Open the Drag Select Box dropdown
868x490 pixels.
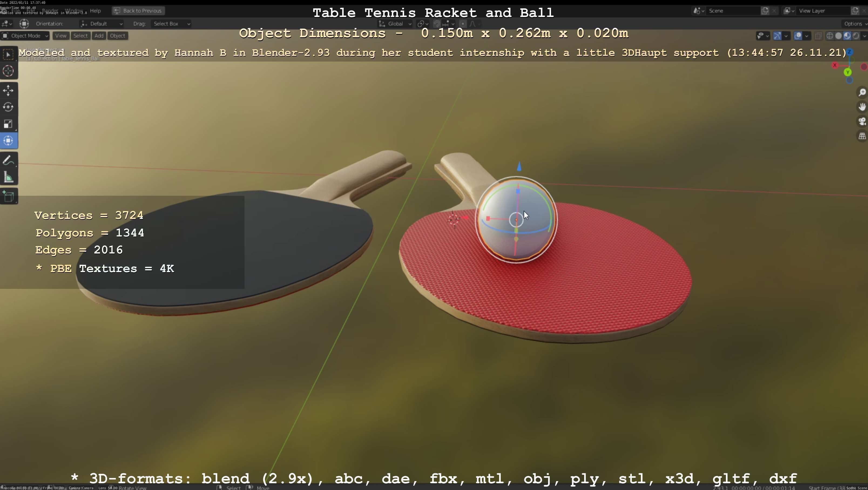tap(171, 23)
